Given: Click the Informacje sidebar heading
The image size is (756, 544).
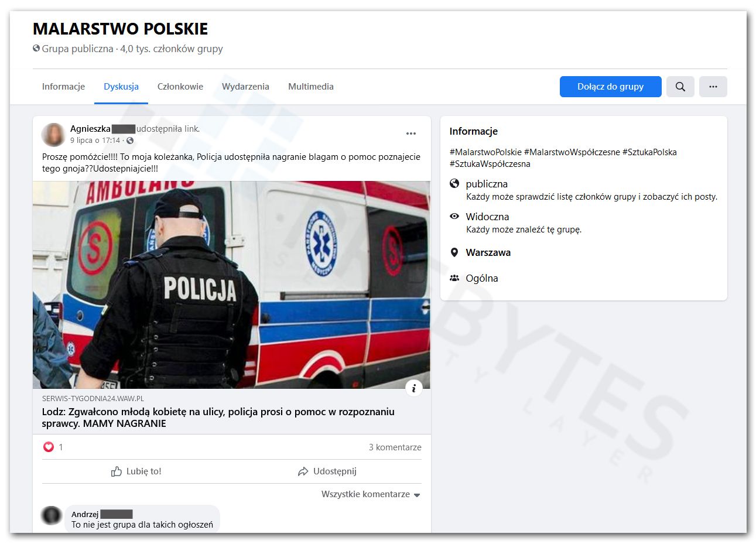Looking at the screenshot, I should tap(474, 131).
